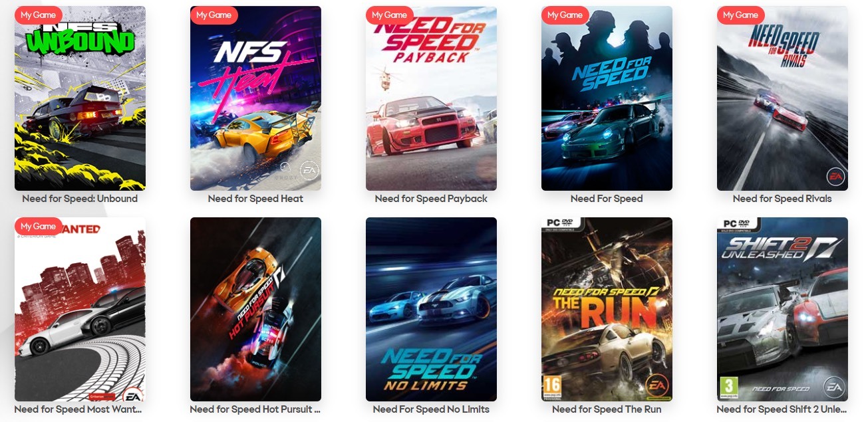Image resolution: width=868 pixels, height=422 pixels.
Task: Click My Game badge on NFS Unbound
Action: tap(39, 15)
